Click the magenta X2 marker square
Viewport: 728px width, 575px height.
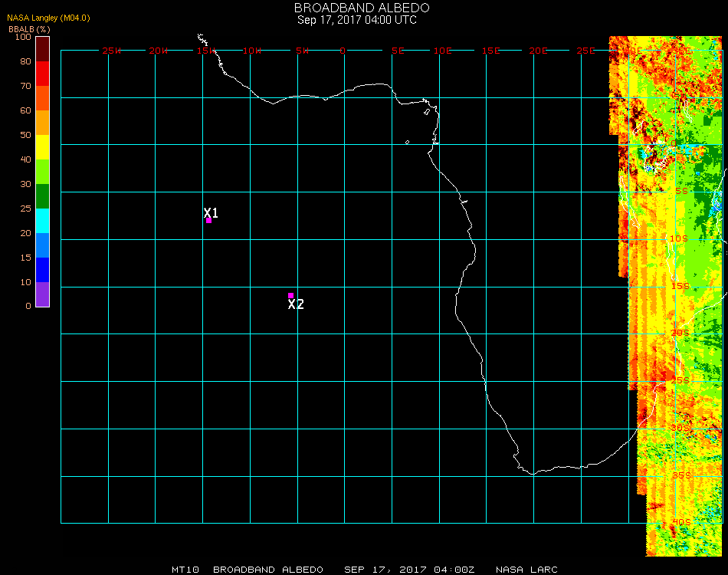point(290,295)
